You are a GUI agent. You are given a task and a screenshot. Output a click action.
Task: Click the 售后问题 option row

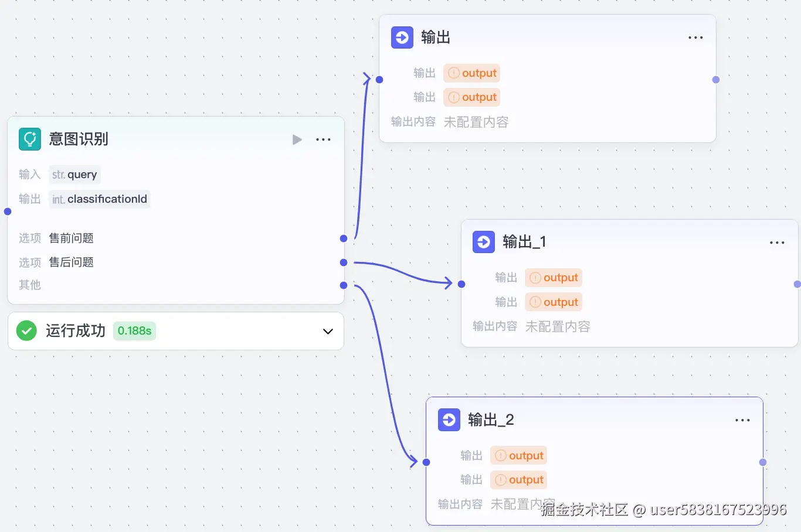[x=176, y=262]
